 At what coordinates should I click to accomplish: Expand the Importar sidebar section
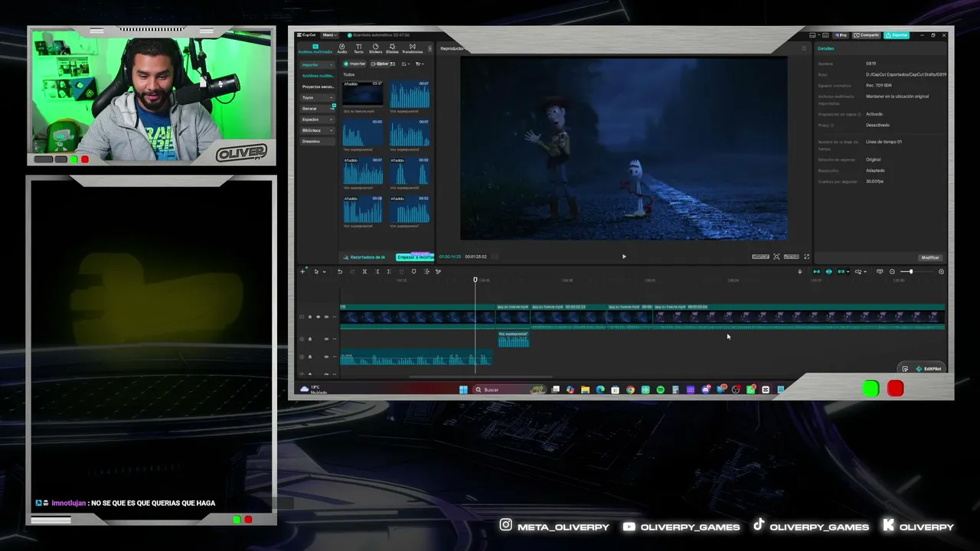click(x=318, y=65)
